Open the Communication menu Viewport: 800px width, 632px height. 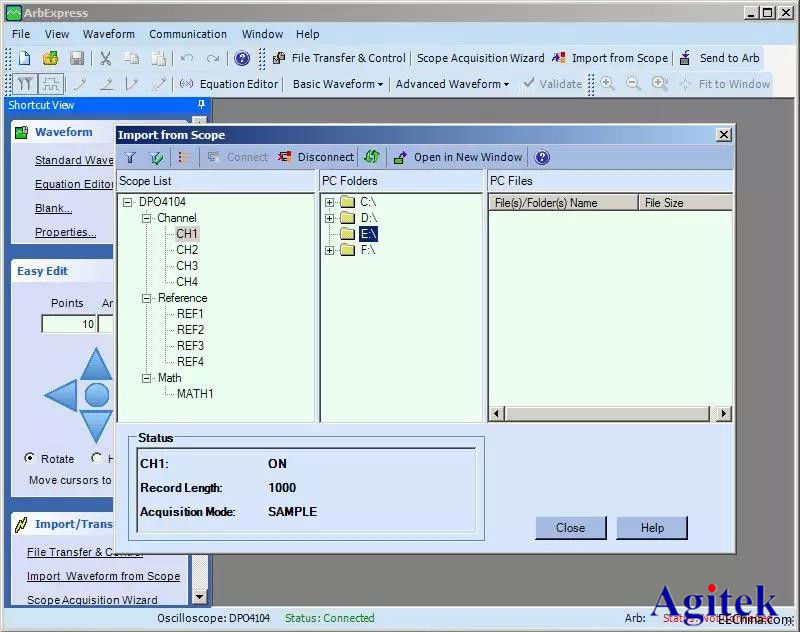pyautogui.click(x=188, y=34)
